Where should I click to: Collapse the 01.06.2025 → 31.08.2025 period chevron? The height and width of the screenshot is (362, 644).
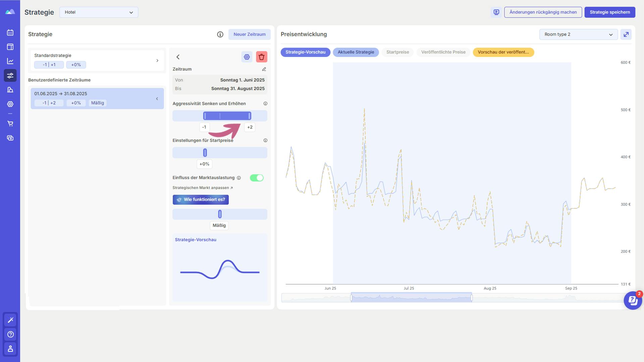[157, 99]
